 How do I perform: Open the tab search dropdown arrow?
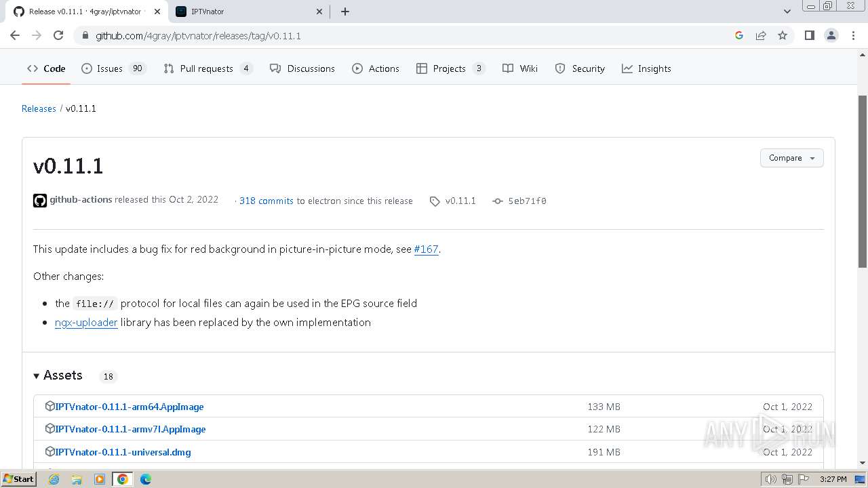pyautogui.click(x=787, y=12)
